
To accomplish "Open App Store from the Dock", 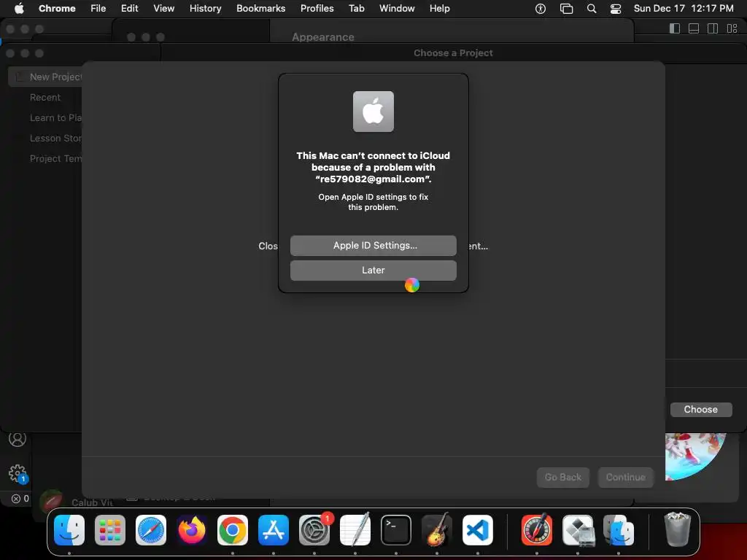I will point(274,530).
